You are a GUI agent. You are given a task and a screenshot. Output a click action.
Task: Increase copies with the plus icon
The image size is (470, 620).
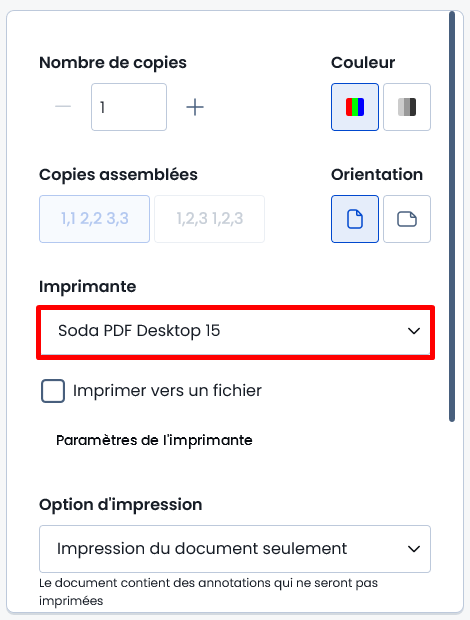195,107
